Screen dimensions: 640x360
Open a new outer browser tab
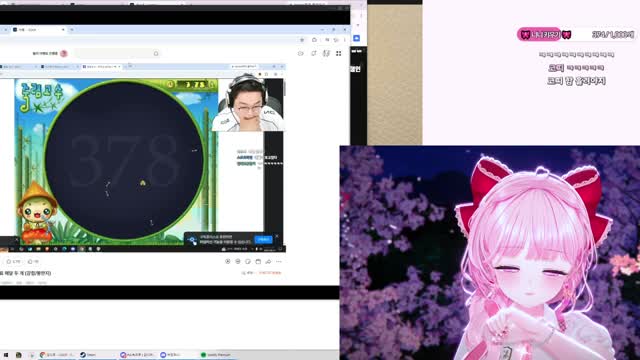click(72, 30)
